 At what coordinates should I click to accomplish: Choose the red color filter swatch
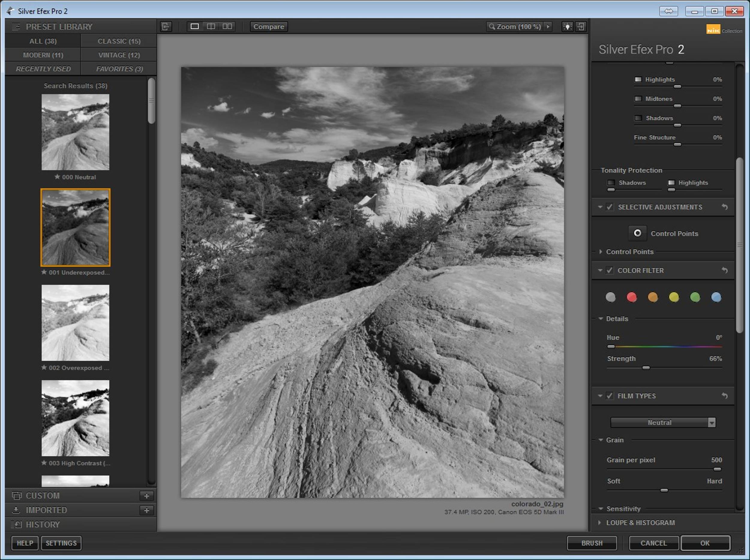(631, 297)
